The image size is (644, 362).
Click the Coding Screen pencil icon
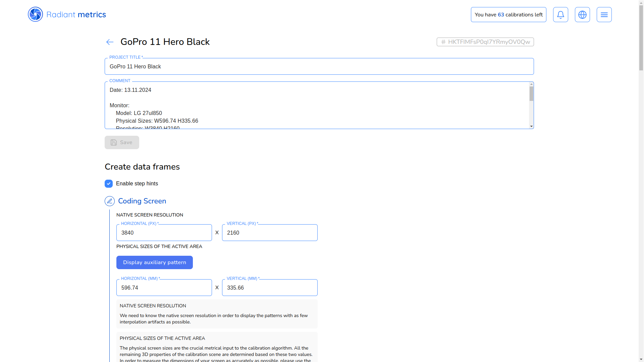pos(110,201)
